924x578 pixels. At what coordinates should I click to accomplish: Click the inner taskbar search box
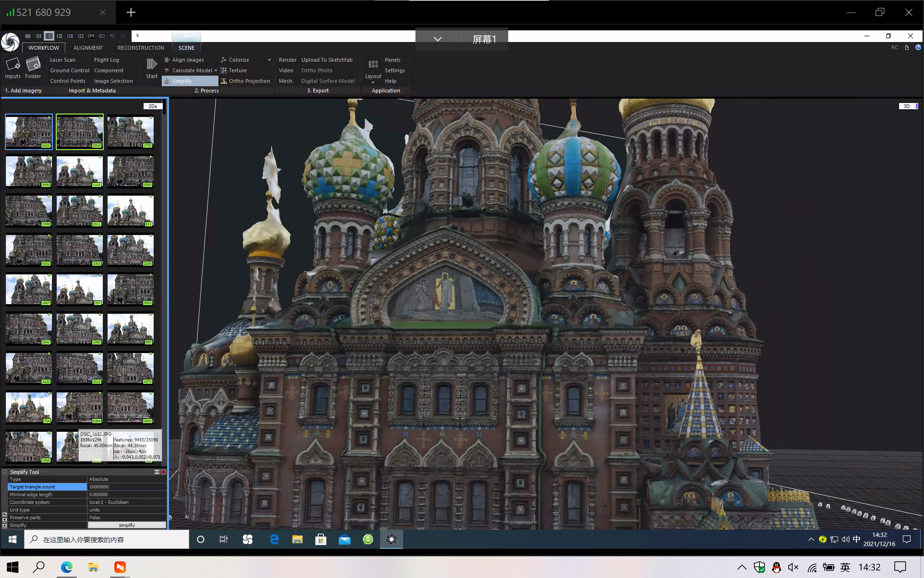pyautogui.click(x=106, y=539)
